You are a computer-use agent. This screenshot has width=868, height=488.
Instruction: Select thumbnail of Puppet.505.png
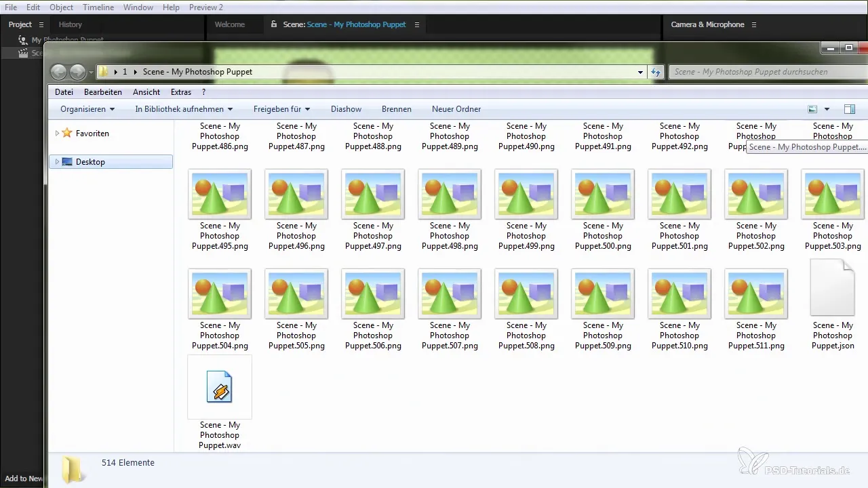(x=296, y=293)
